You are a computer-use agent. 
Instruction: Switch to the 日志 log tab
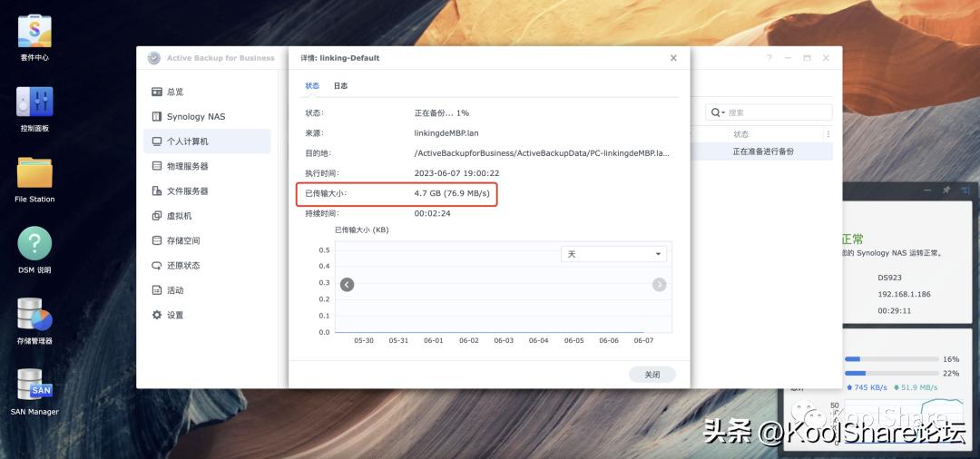pyautogui.click(x=340, y=86)
